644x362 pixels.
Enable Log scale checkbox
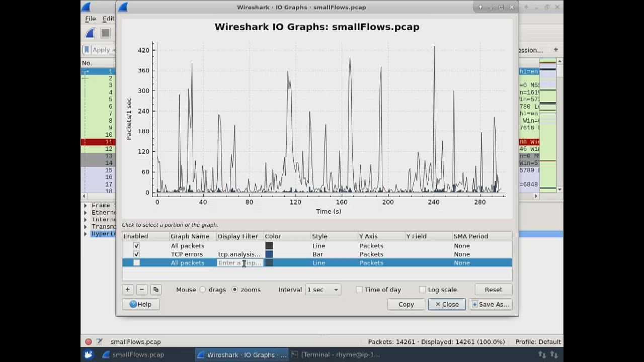tap(423, 290)
